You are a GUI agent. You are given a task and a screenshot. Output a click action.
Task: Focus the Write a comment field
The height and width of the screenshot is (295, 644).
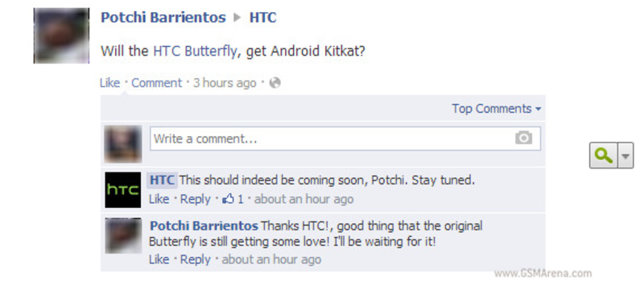click(x=345, y=139)
